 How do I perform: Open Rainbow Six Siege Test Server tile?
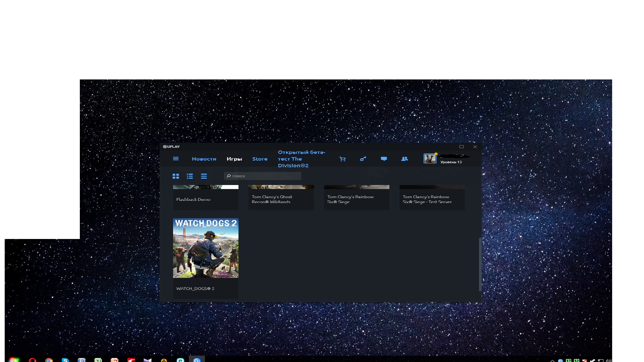[x=432, y=199]
